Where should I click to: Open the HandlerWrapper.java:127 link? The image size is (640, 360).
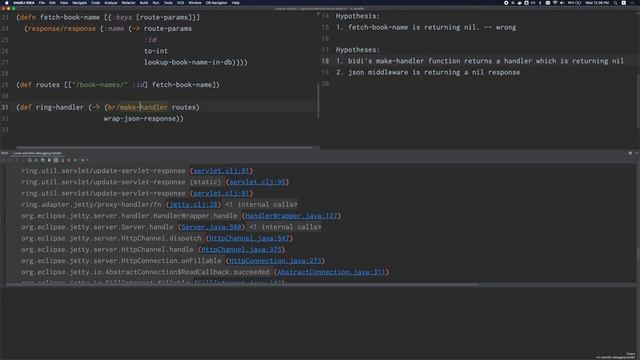(291, 216)
